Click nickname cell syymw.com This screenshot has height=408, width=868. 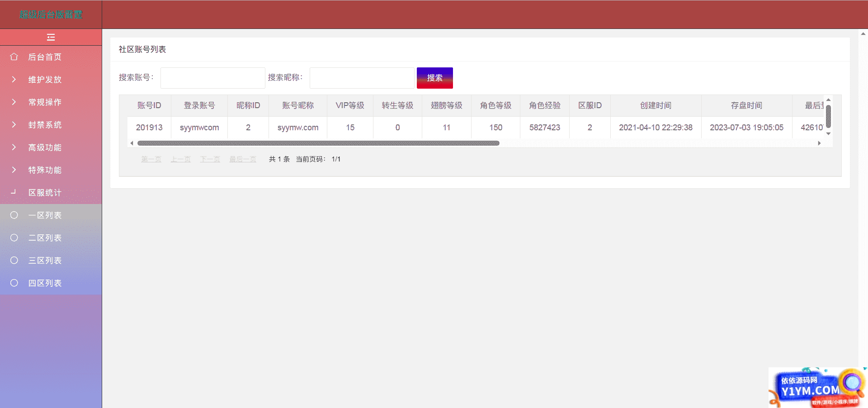click(x=298, y=128)
